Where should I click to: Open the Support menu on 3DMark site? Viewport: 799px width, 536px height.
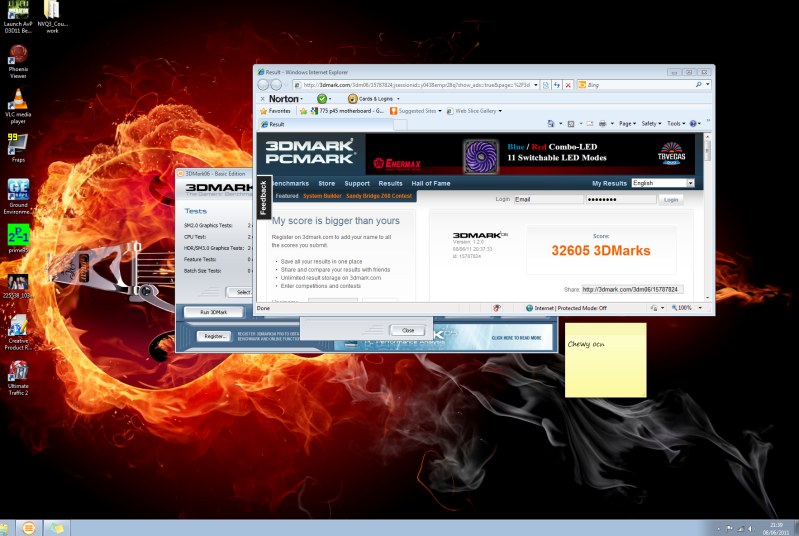[357, 183]
